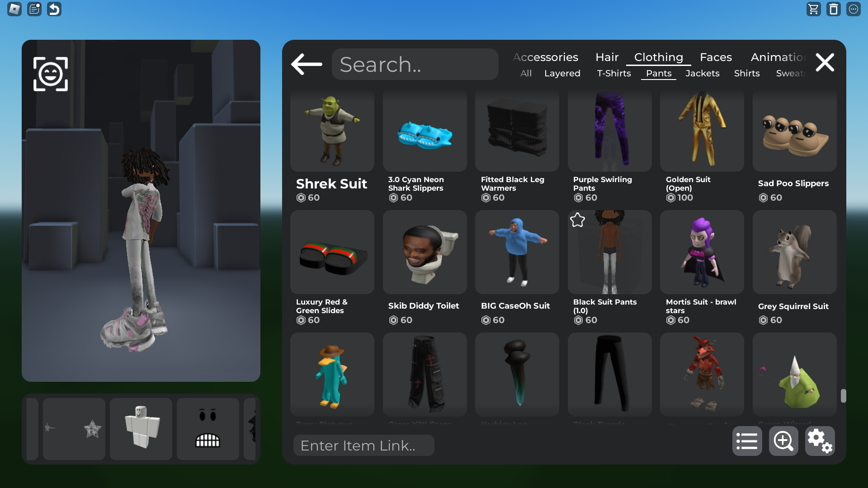Select the Shrek Suit item
The width and height of the screenshot is (868, 488).
pos(332,145)
